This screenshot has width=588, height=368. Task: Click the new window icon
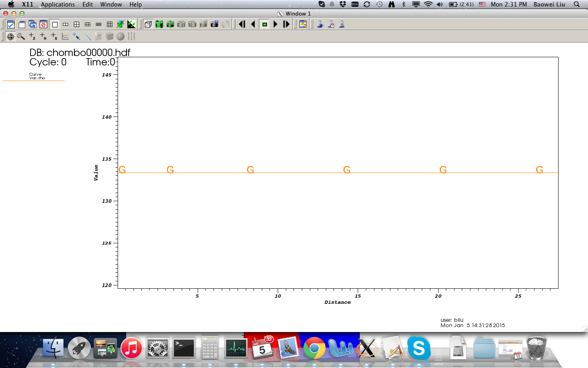[x=22, y=25]
